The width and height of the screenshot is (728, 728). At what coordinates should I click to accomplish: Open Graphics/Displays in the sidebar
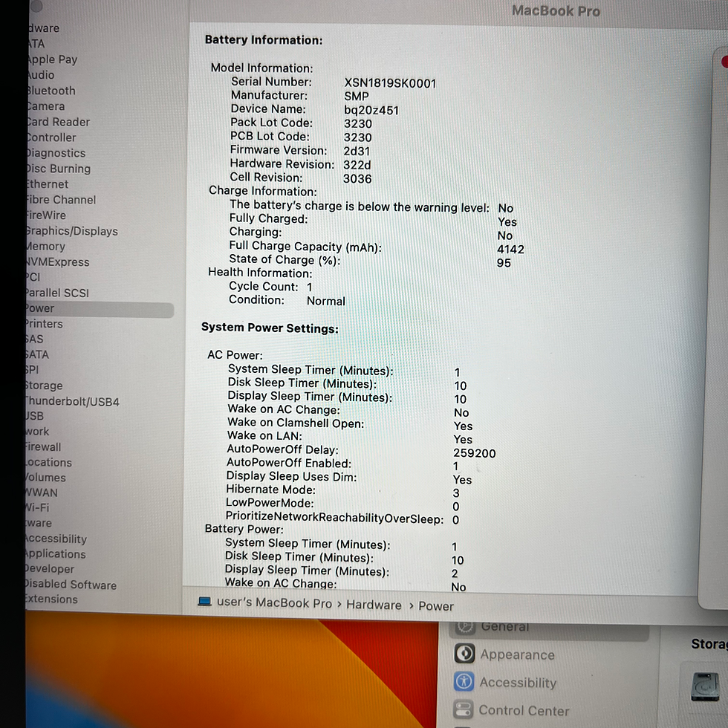pos(72,231)
